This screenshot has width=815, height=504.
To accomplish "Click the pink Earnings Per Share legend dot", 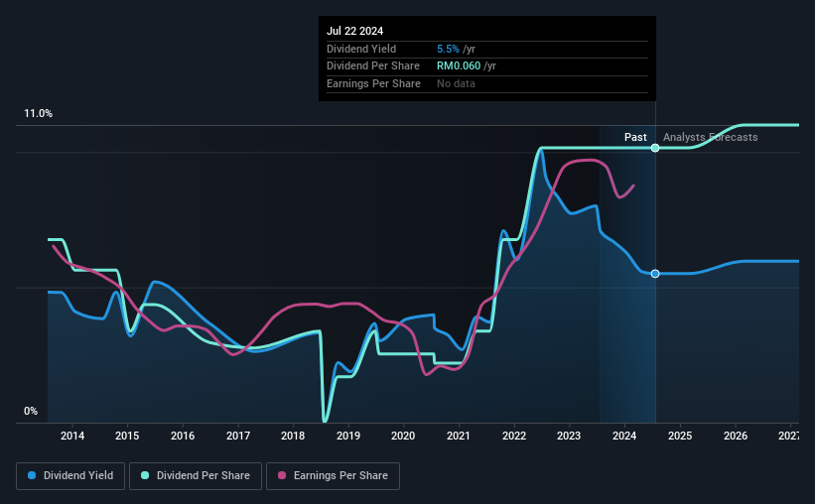I will 282,475.
